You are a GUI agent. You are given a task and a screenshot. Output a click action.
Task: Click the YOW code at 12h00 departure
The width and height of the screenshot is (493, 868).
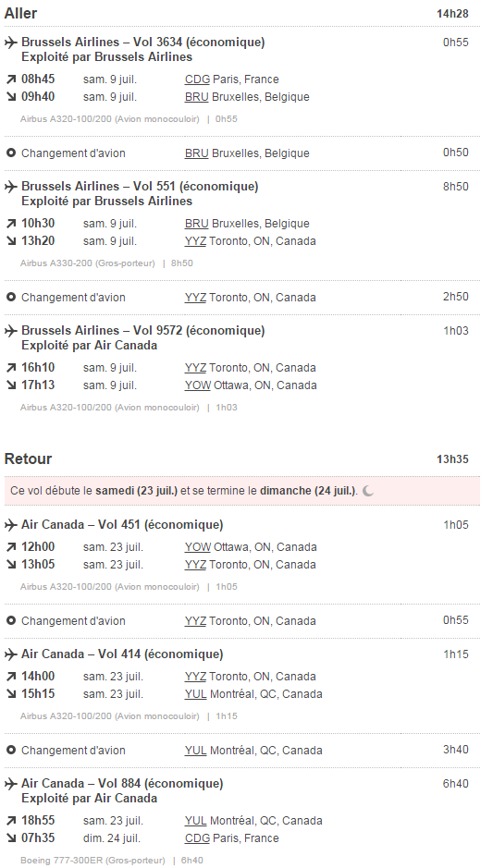point(198,547)
